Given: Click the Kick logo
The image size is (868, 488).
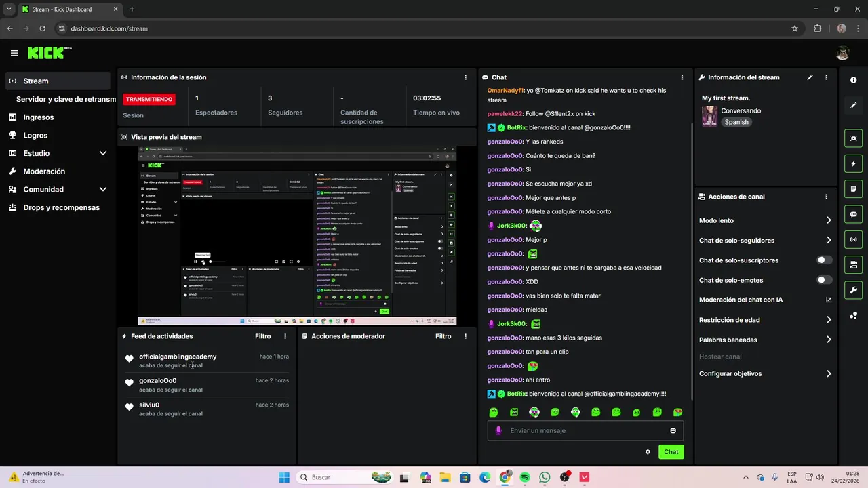Looking at the screenshot, I should 50,53.
